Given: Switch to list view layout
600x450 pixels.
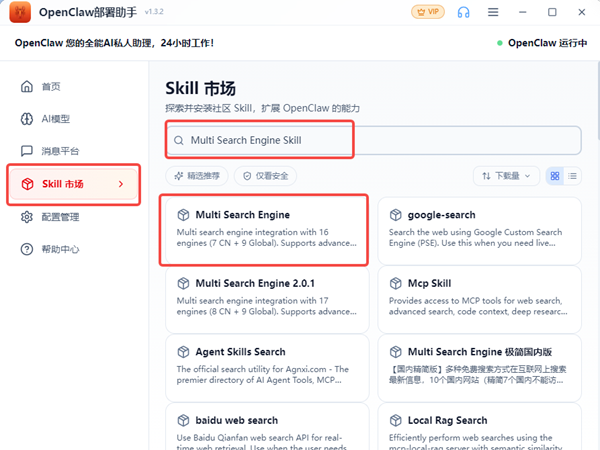Looking at the screenshot, I should pos(572,176).
